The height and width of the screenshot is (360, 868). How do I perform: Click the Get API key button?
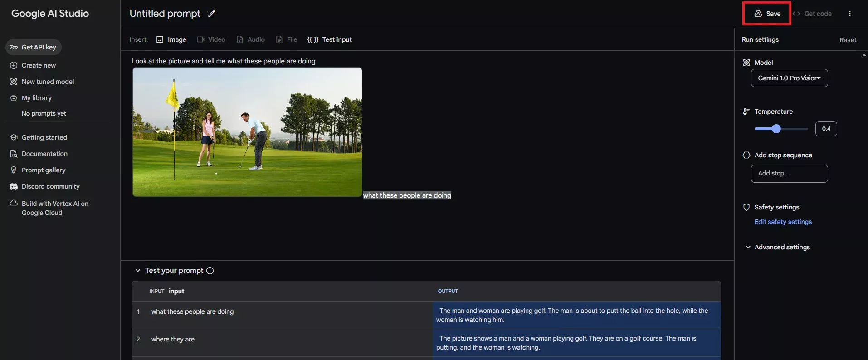[34, 47]
